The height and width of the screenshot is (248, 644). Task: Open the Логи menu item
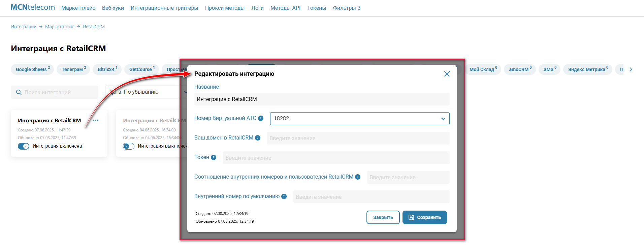click(x=257, y=8)
